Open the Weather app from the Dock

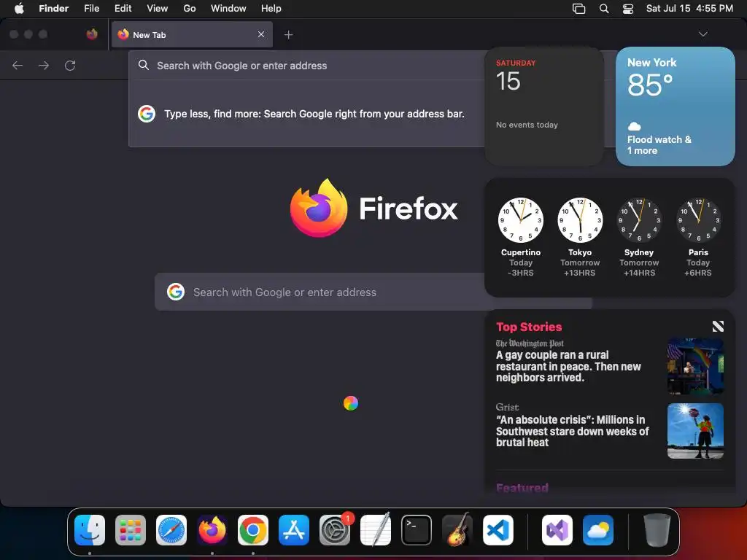click(598, 530)
